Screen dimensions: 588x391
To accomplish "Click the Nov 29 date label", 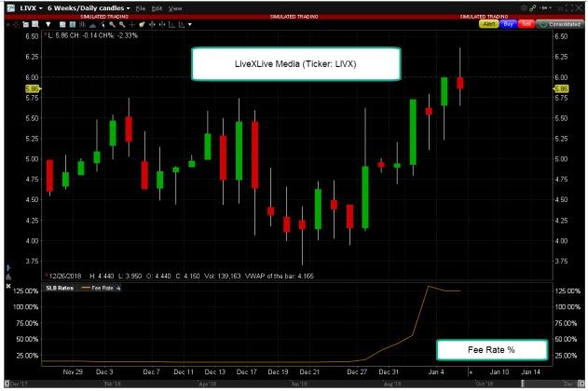I will coord(73,371).
